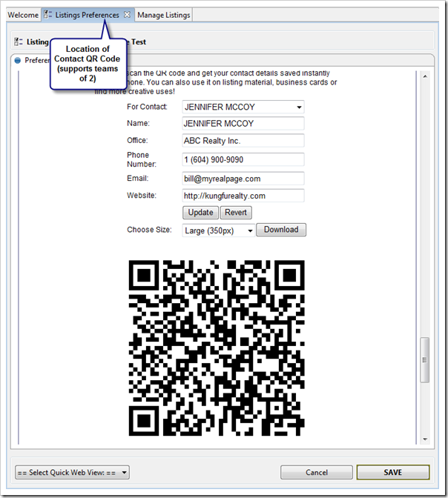The image size is (448, 498).
Task: Click the Name input field
Action: [x=243, y=124]
